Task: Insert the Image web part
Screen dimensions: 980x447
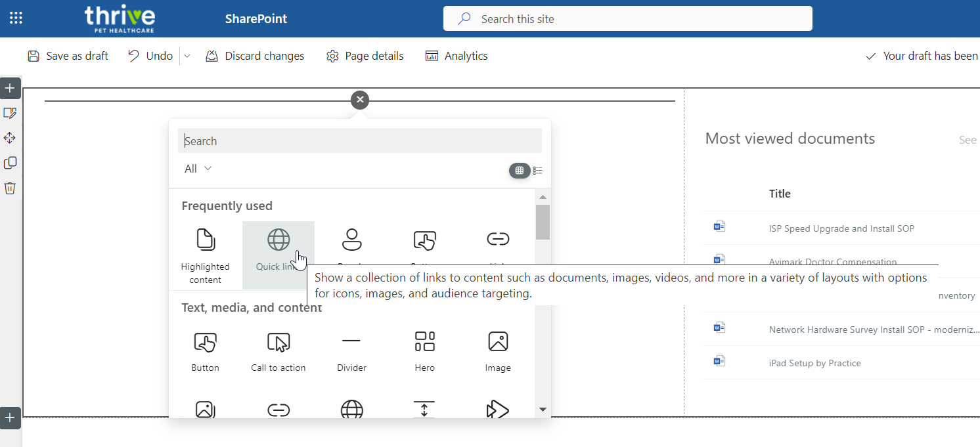Action: (x=498, y=351)
